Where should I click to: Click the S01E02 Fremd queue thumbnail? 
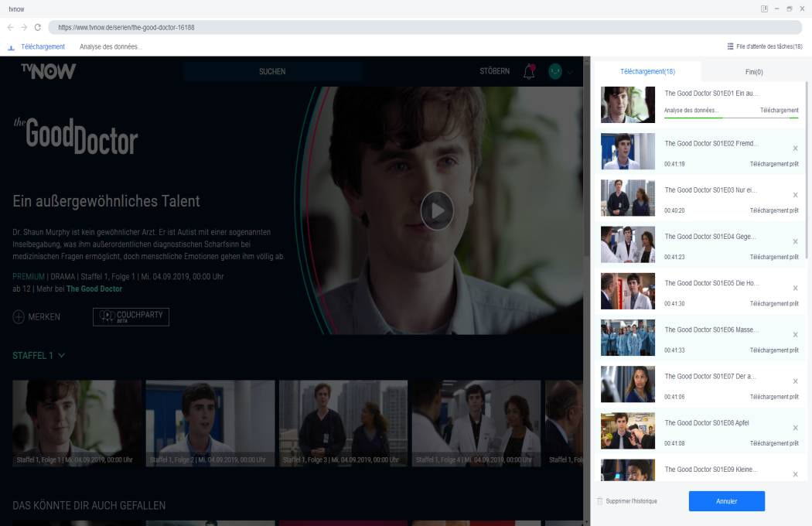[628, 152]
